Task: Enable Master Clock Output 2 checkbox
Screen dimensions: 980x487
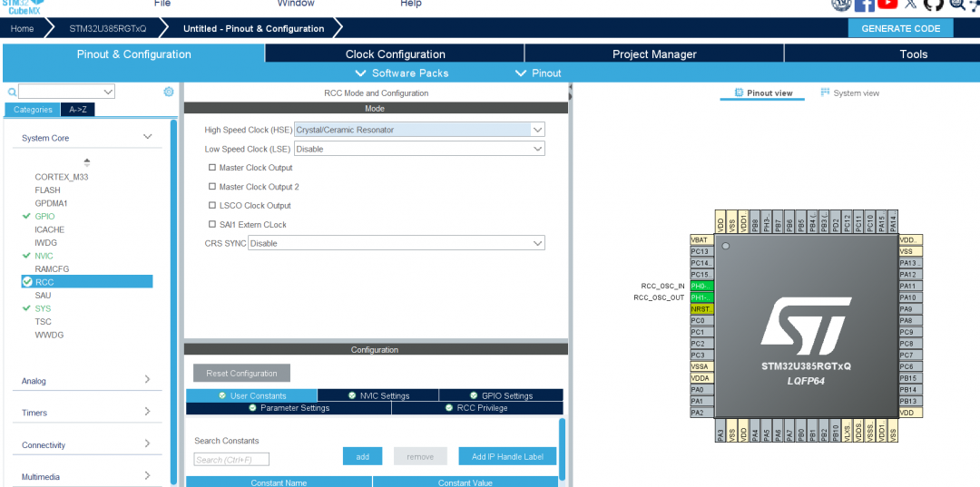Action: 212,186
